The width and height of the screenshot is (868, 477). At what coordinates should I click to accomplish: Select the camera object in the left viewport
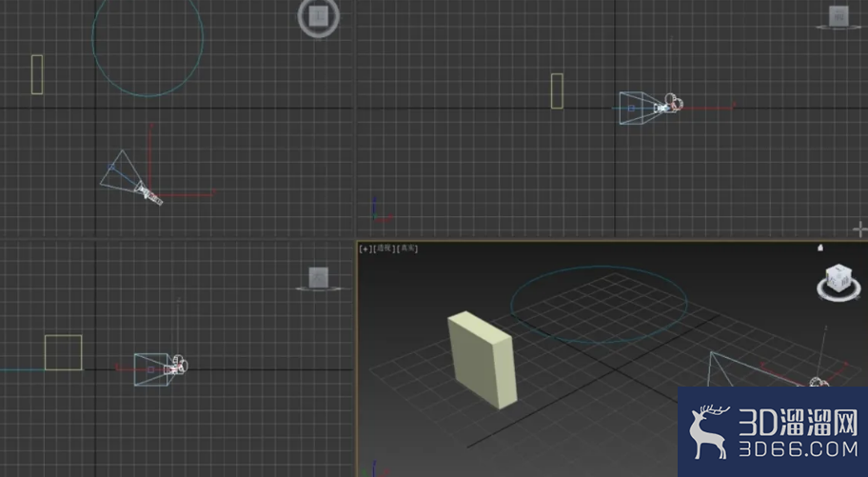(177, 366)
